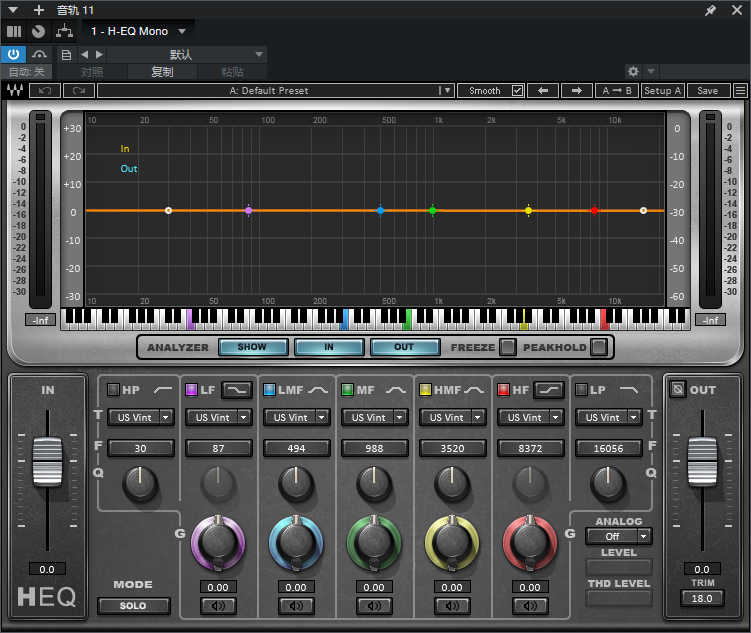The width and height of the screenshot is (751, 633).
Task: Open plugin settings gear icon
Action: coord(633,72)
